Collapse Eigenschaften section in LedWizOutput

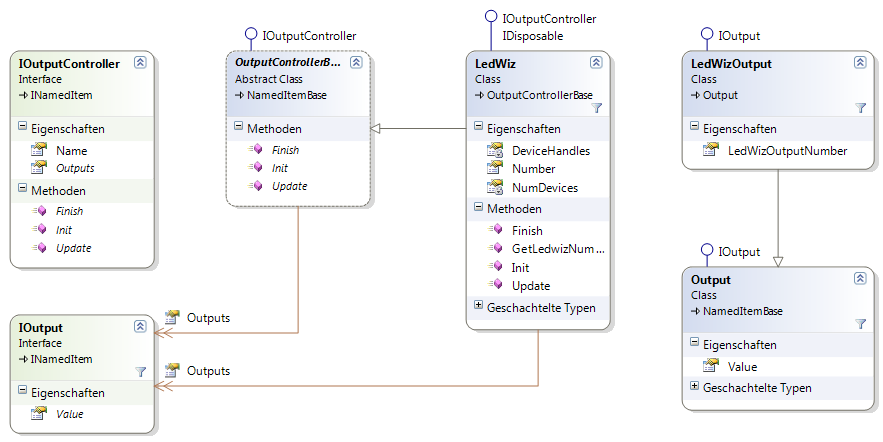(x=694, y=126)
